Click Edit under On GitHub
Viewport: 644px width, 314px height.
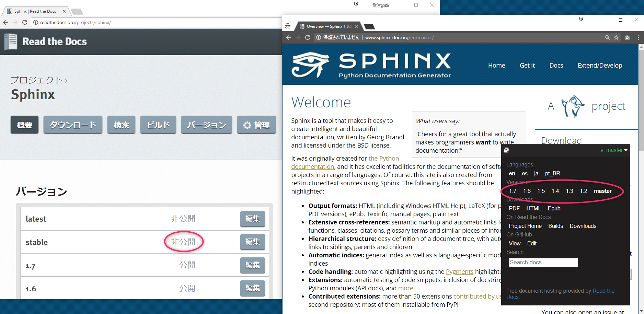(x=532, y=244)
